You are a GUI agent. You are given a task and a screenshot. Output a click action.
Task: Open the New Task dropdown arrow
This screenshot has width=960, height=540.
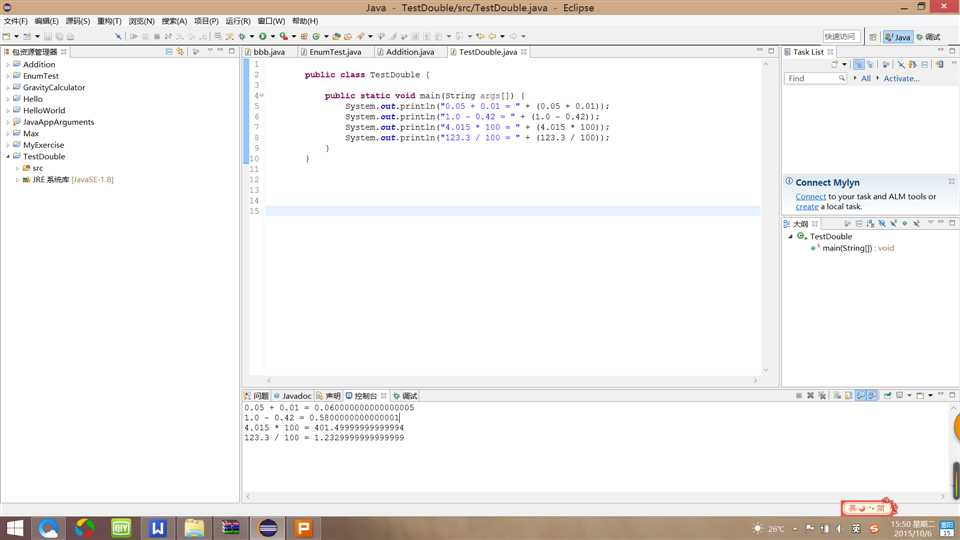click(844, 64)
